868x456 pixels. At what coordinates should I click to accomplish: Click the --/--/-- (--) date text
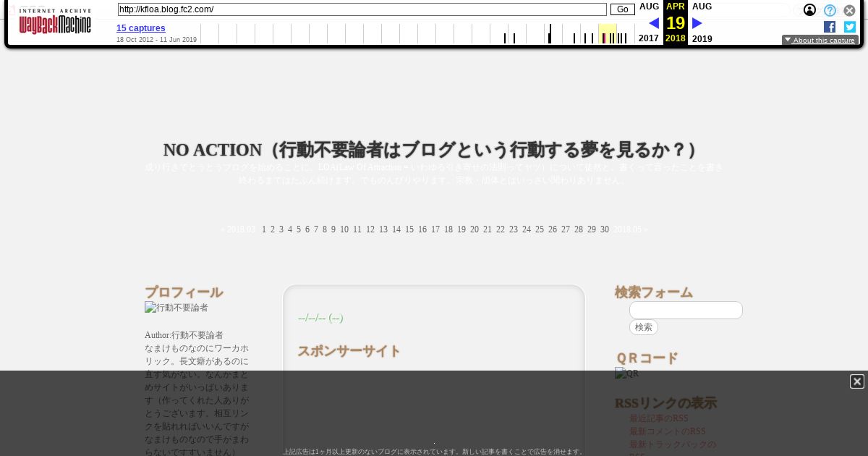320,318
